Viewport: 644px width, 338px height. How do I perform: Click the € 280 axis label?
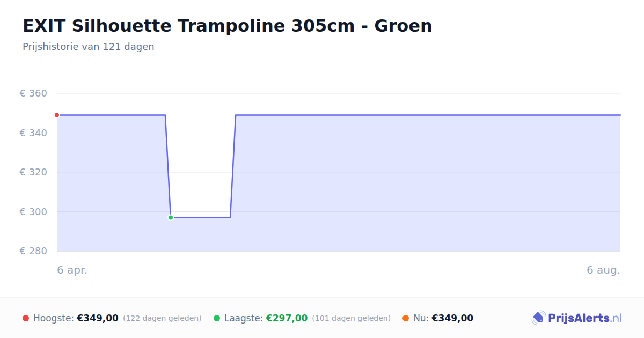(33, 251)
